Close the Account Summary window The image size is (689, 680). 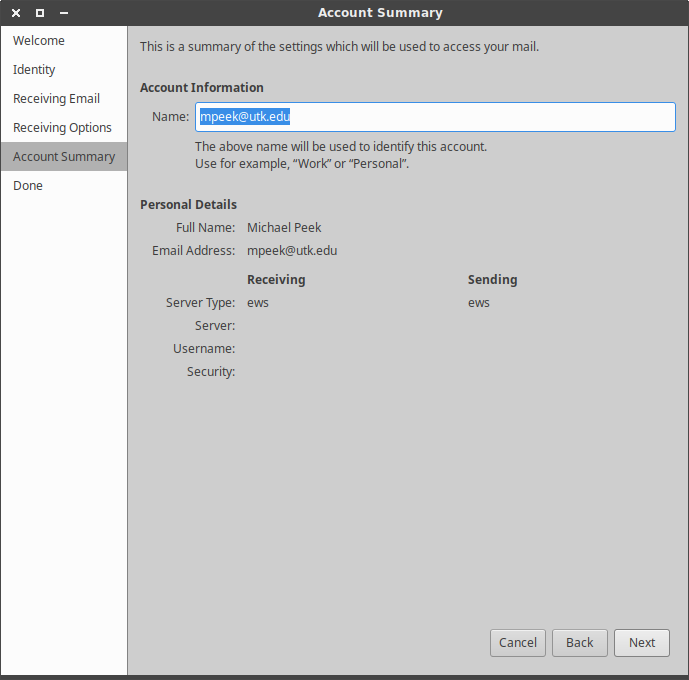point(16,13)
